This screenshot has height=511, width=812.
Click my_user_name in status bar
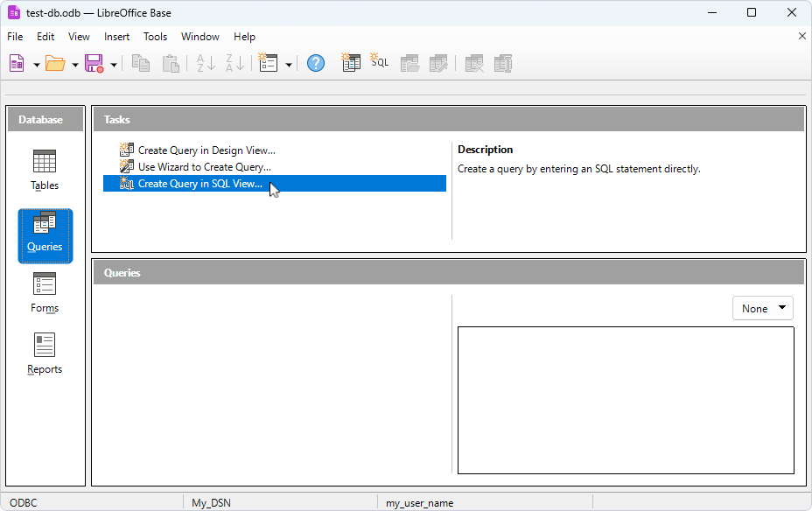(x=419, y=503)
